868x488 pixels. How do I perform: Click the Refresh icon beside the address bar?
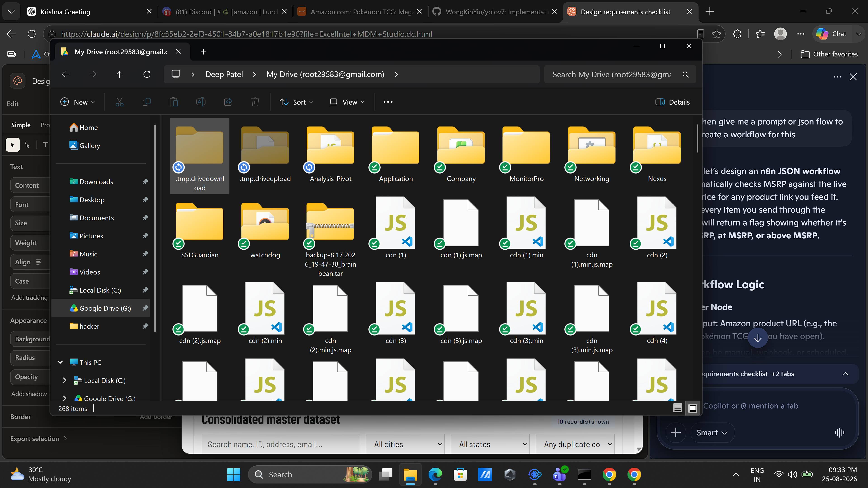click(147, 74)
